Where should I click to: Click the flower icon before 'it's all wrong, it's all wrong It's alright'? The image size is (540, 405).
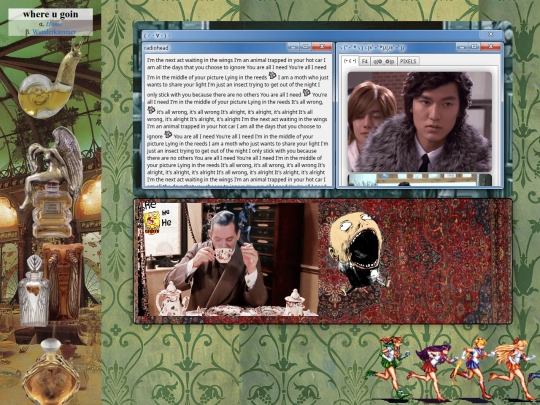(151, 110)
